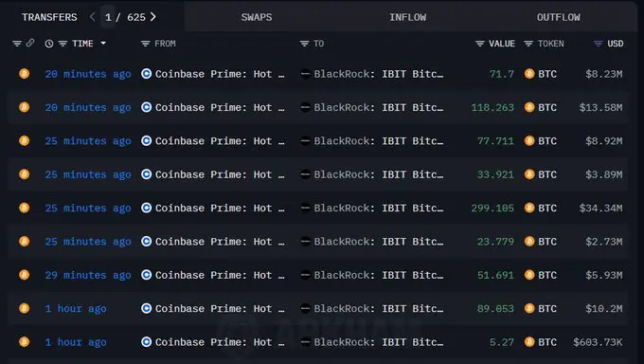The image size is (644, 364).
Task: Click the clock icon beside TIME
Action: click(49, 44)
